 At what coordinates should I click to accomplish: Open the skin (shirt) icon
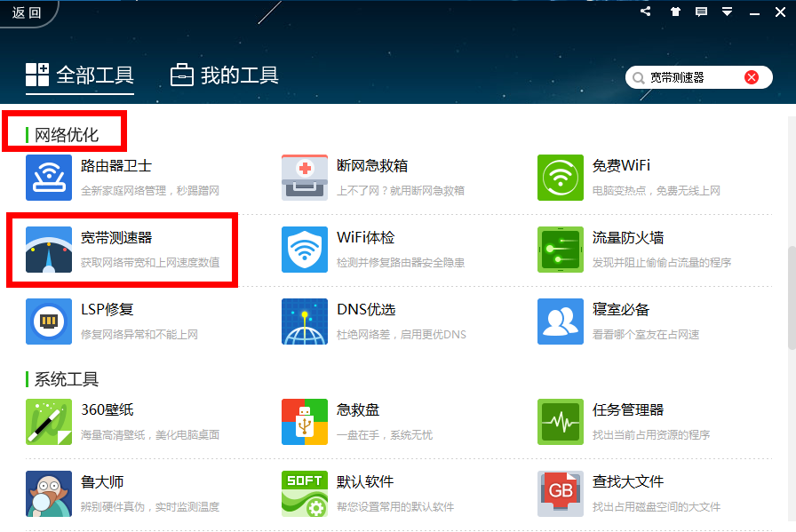point(675,12)
